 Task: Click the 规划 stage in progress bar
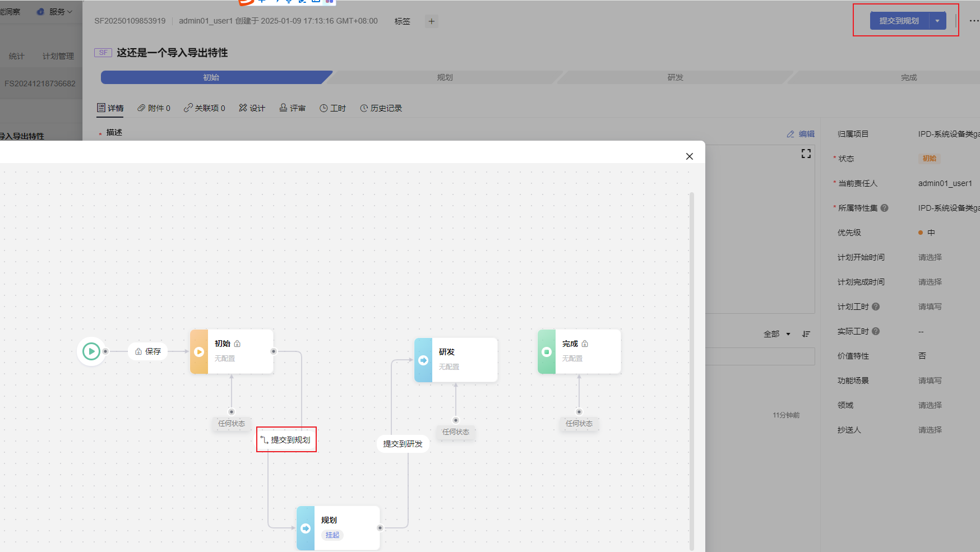[x=445, y=77]
